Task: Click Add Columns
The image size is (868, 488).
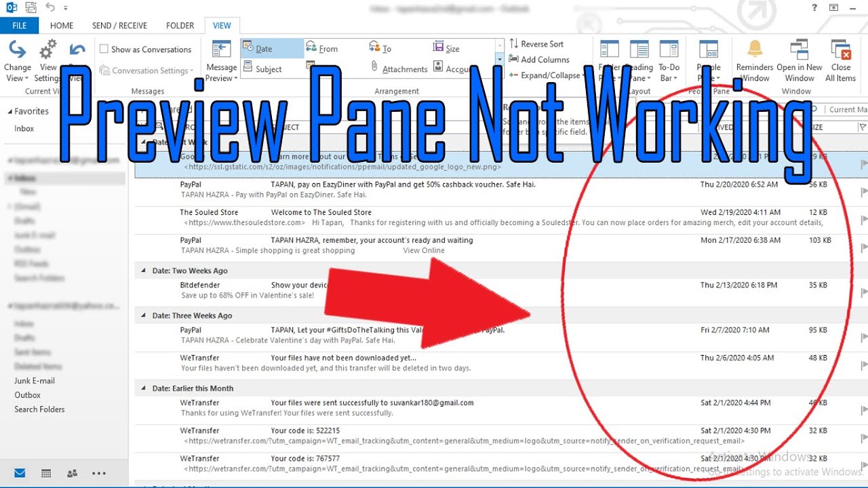Action: coord(539,60)
